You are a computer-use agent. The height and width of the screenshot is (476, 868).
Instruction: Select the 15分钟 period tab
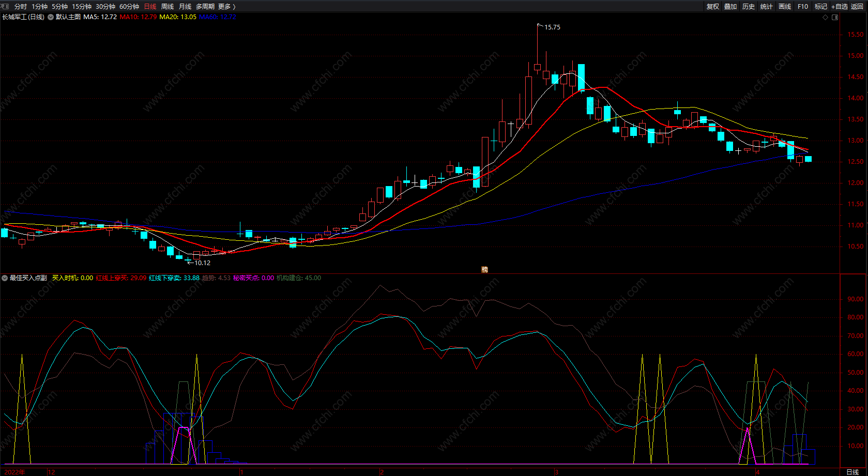point(82,7)
